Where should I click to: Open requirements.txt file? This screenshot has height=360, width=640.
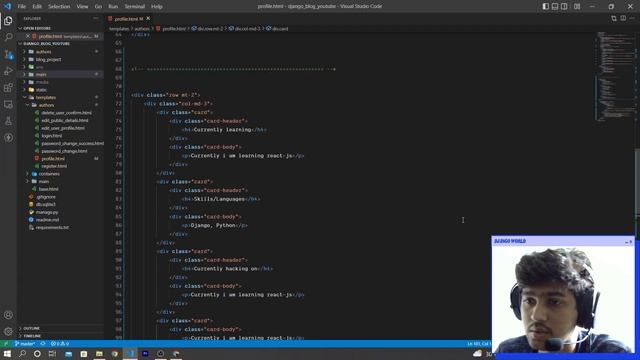click(x=52, y=227)
